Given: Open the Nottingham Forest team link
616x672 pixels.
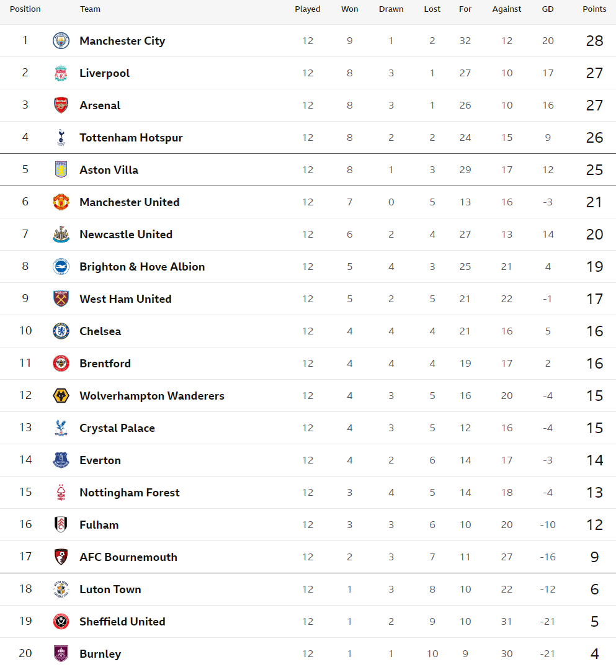Looking at the screenshot, I should point(130,493).
